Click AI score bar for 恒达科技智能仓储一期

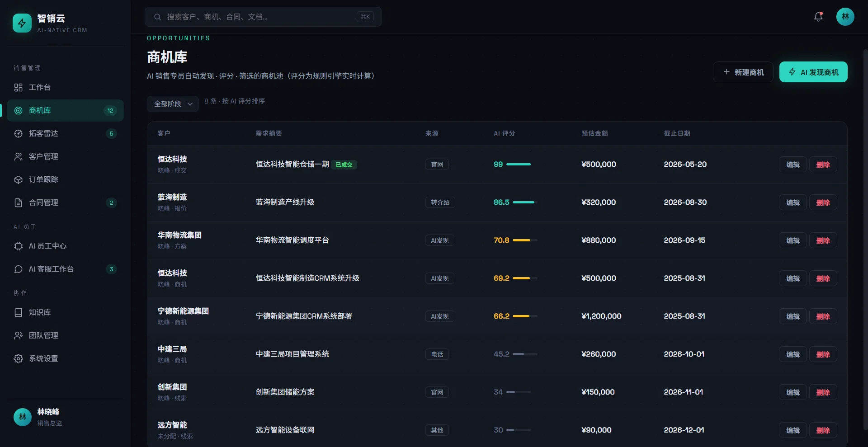click(x=519, y=165)
